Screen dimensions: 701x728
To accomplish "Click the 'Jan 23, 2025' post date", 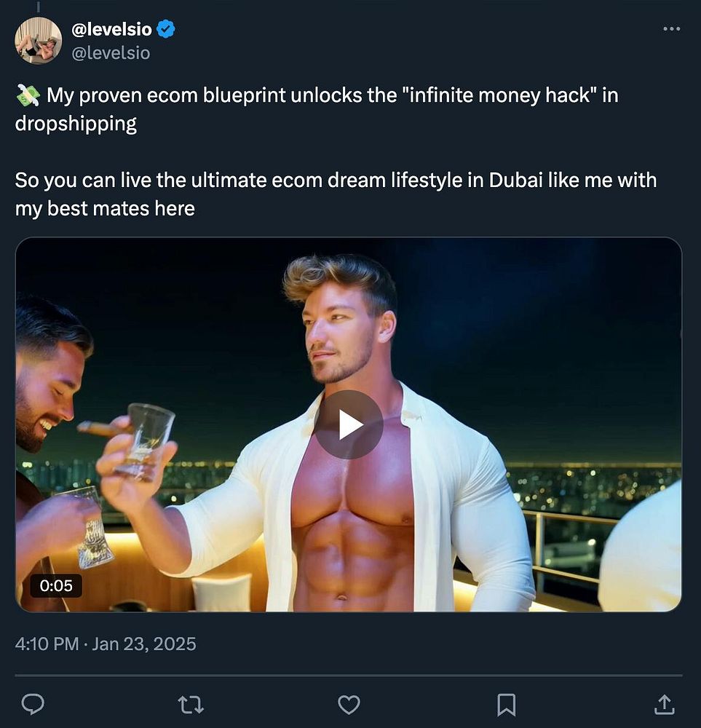I will [x=144, y=644].
